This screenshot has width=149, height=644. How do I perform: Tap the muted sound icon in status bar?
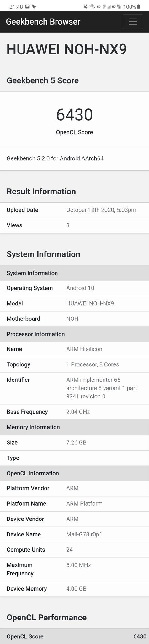coord(86,7)
